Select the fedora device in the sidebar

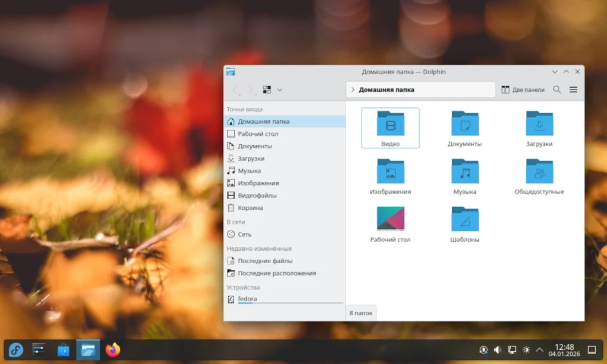tap(285, 299)
